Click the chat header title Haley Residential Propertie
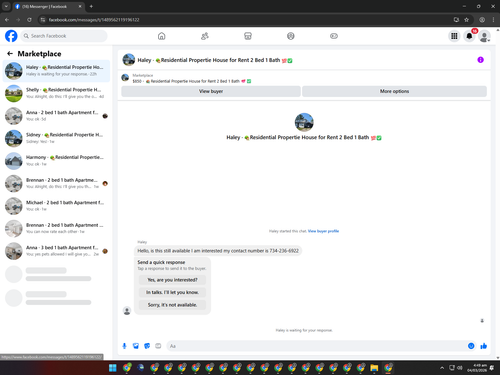500x375 pixels. 215,60
